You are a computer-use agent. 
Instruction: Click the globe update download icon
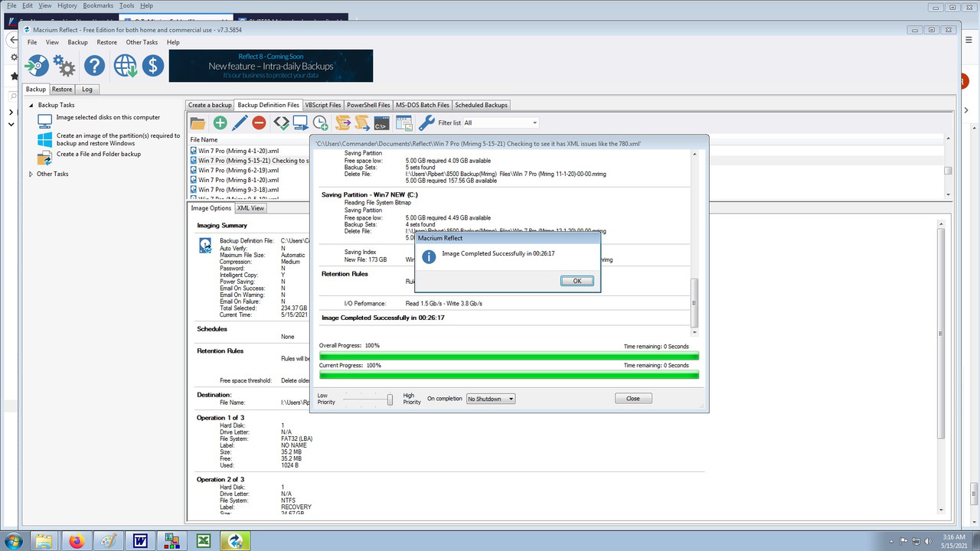(123, 65)
